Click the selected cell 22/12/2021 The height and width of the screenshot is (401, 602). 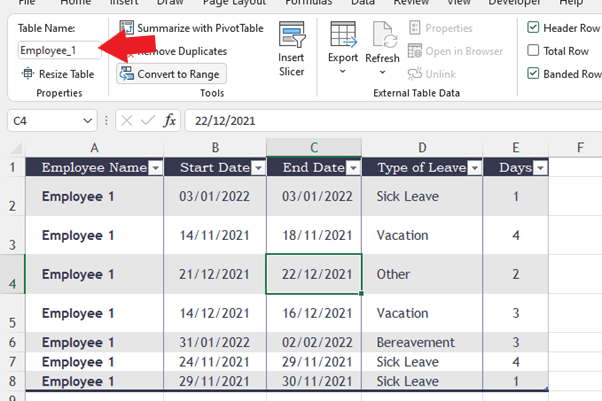314,274
